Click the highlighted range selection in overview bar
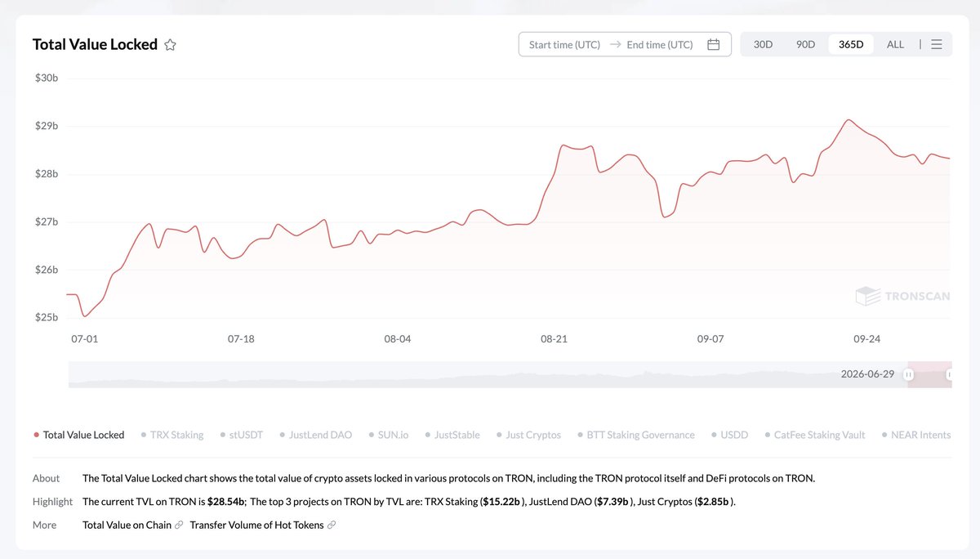The width and height of the screenshot is (980, 559). [929, 374]
